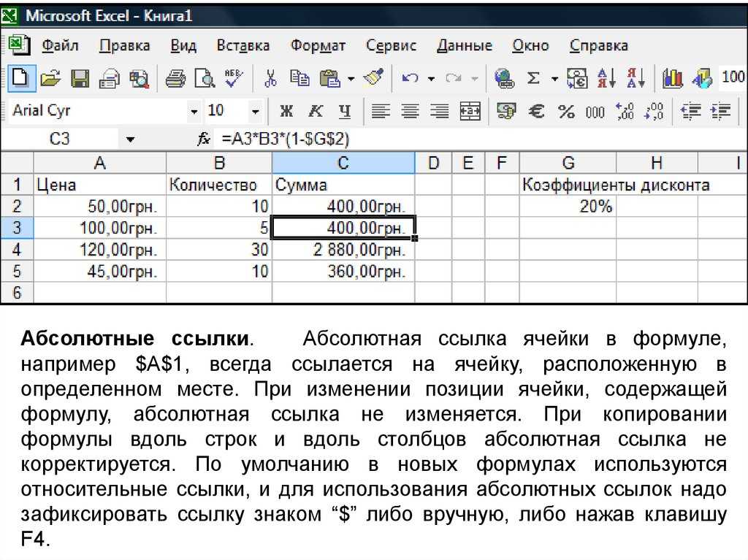Apply percent style format
748x560 pixels.
(x=566, y=111)
